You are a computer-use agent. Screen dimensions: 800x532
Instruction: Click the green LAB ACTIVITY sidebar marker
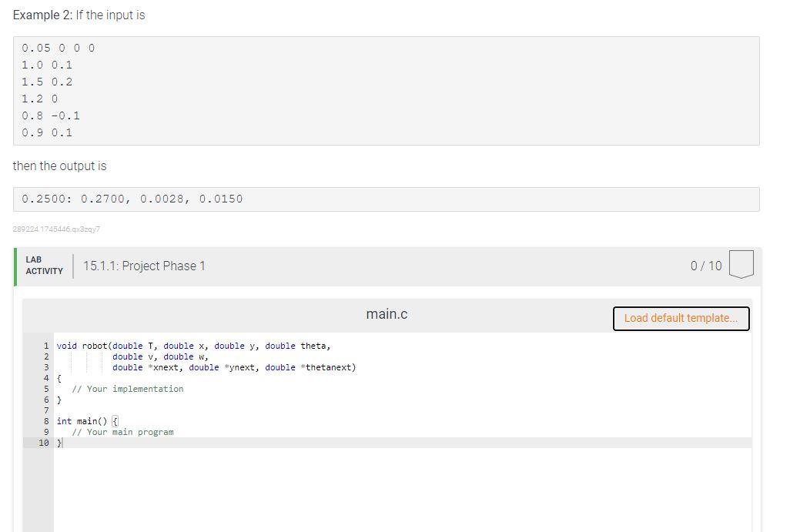pos(16,266)
